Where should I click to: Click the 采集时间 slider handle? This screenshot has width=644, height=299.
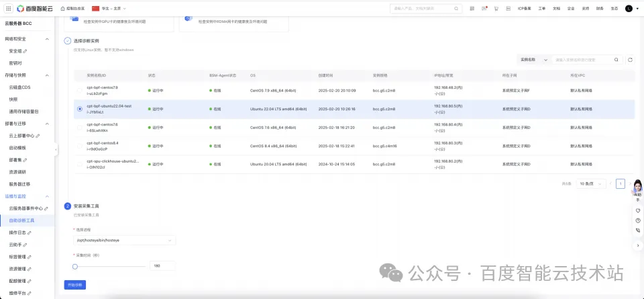click(74, 267)
